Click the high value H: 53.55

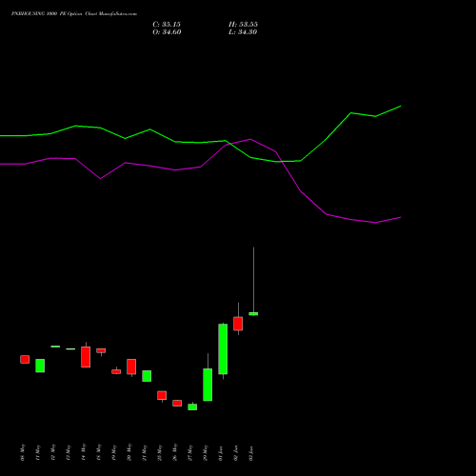243,25
